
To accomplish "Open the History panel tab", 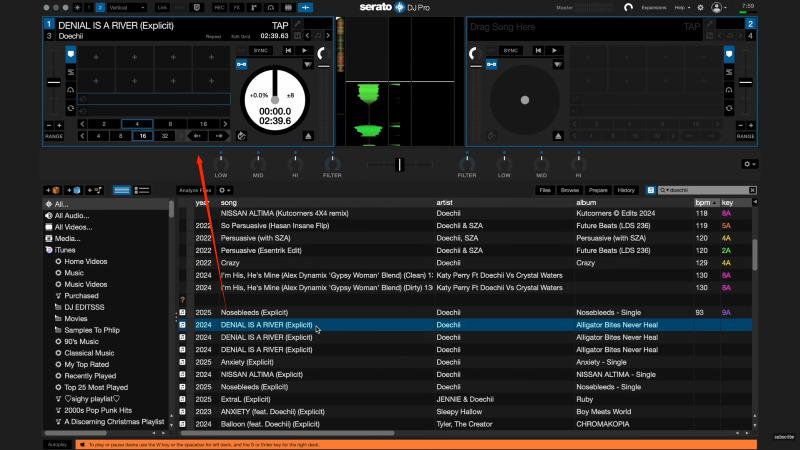I will click(x=626, y=190).
